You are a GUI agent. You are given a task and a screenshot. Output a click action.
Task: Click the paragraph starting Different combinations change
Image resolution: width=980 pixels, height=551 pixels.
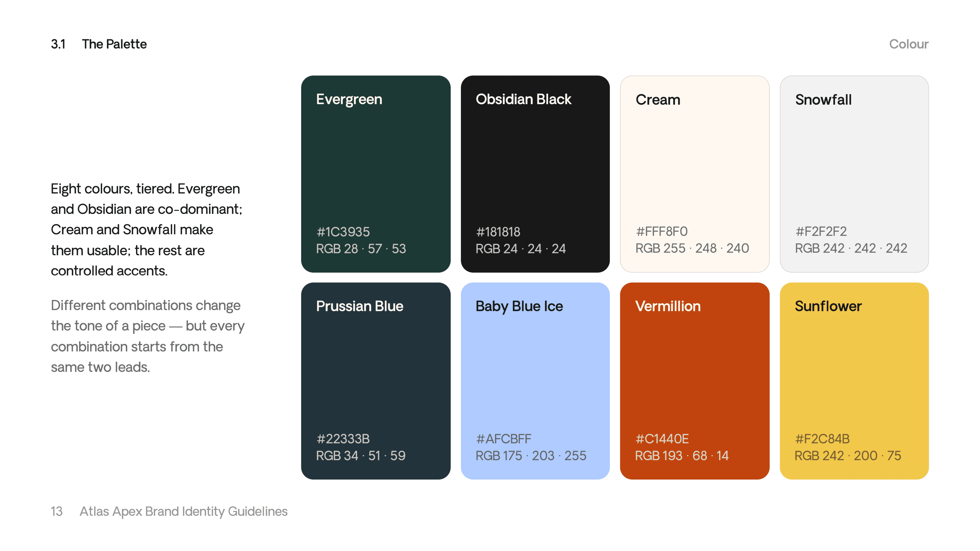pyautogui.click(x=148, y=336)
